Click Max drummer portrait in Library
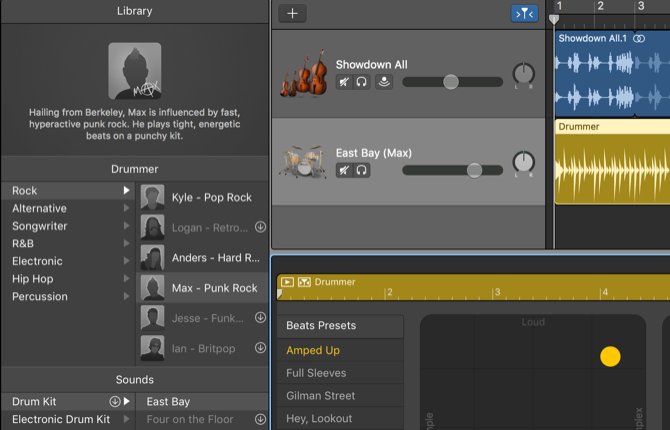This screenshot has width=670, height=430. (x=135, y=71)
